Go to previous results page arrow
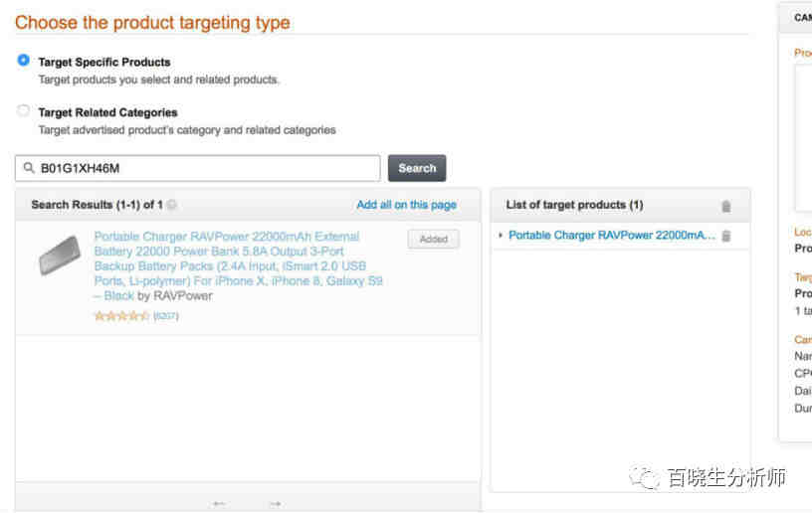This screenshot has width=812, height=513. click(x=219, y=503)
